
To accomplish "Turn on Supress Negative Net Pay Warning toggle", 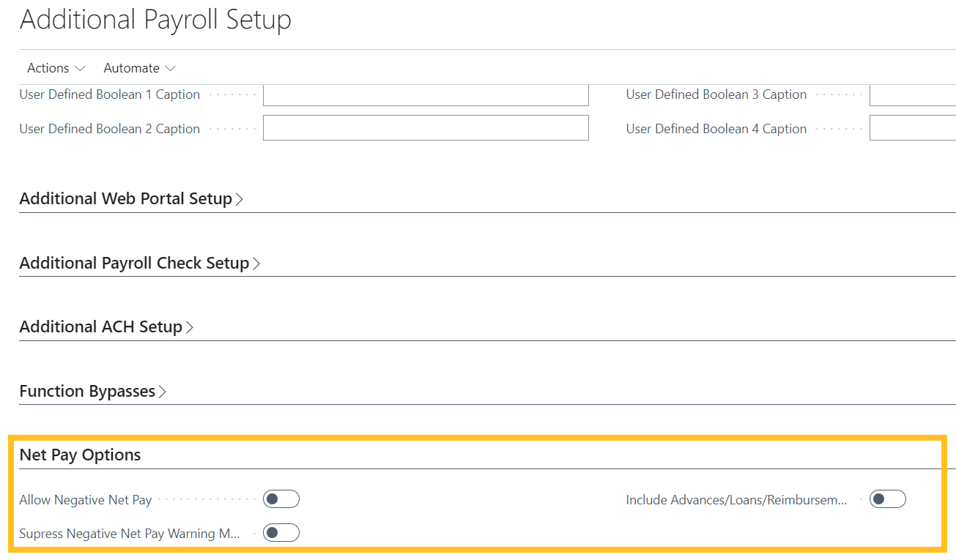I will (281, 533).
